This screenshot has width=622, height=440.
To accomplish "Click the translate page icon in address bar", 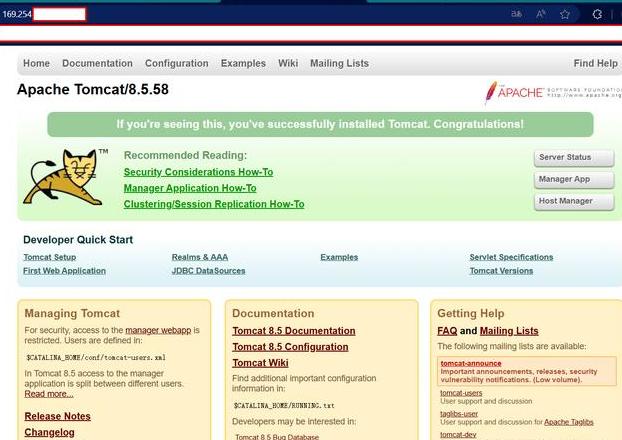I will 516,14.
